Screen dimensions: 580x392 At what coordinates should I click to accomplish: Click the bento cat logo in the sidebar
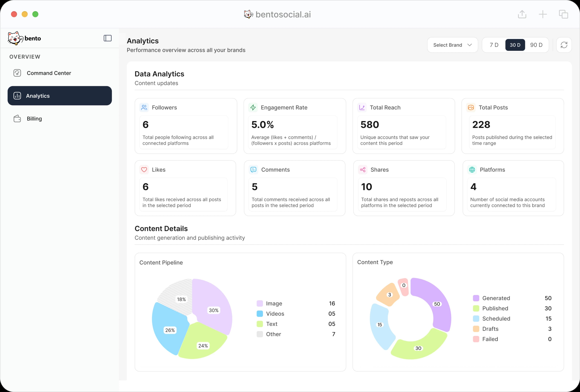pos(15,38)
